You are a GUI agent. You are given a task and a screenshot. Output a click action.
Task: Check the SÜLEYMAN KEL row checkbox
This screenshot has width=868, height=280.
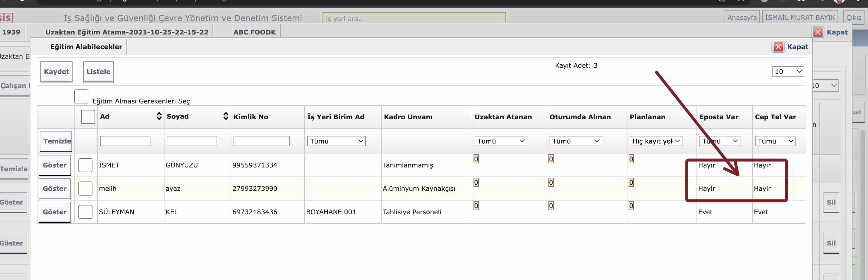85,212
